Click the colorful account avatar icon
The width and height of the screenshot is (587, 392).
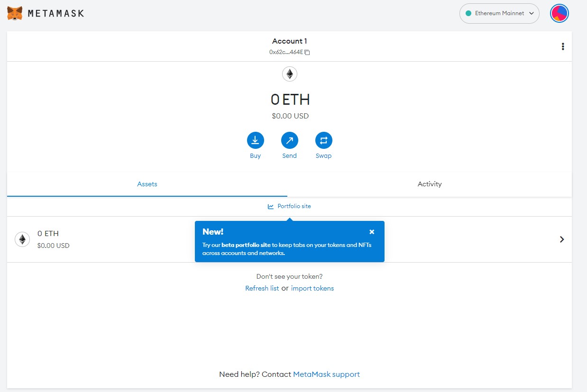pyautogui.click(x=559, y=13)
